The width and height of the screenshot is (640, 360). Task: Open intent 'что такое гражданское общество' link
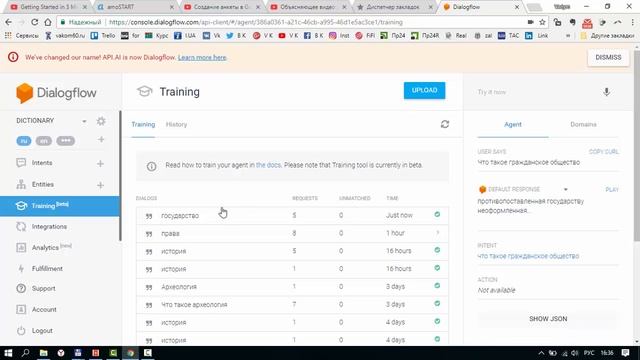tap(528, 256)
